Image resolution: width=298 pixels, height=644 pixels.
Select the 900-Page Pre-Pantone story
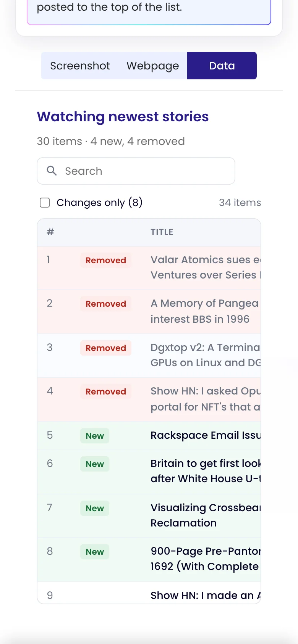point(206,559)
